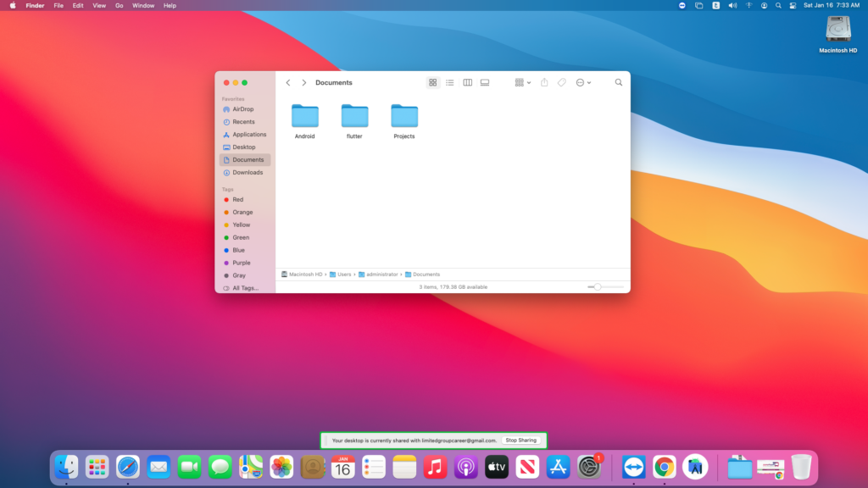868x488 pixels.
Task: Open the Trash in the Dock
Action: pyautogui.click(x=801, y=468)
